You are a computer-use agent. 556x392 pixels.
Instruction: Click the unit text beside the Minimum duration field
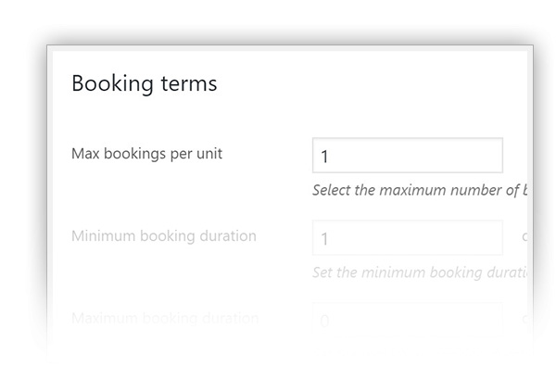(524, 236)
